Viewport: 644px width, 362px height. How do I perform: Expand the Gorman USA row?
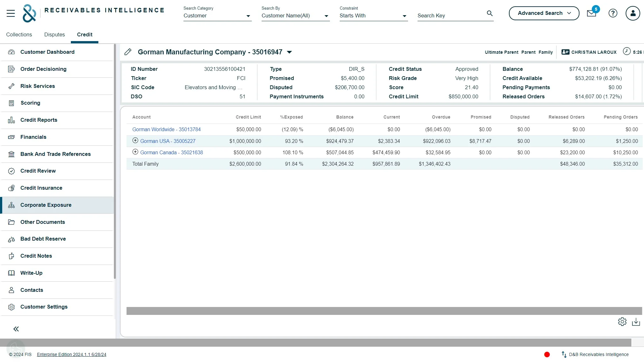tap(135, 140)
